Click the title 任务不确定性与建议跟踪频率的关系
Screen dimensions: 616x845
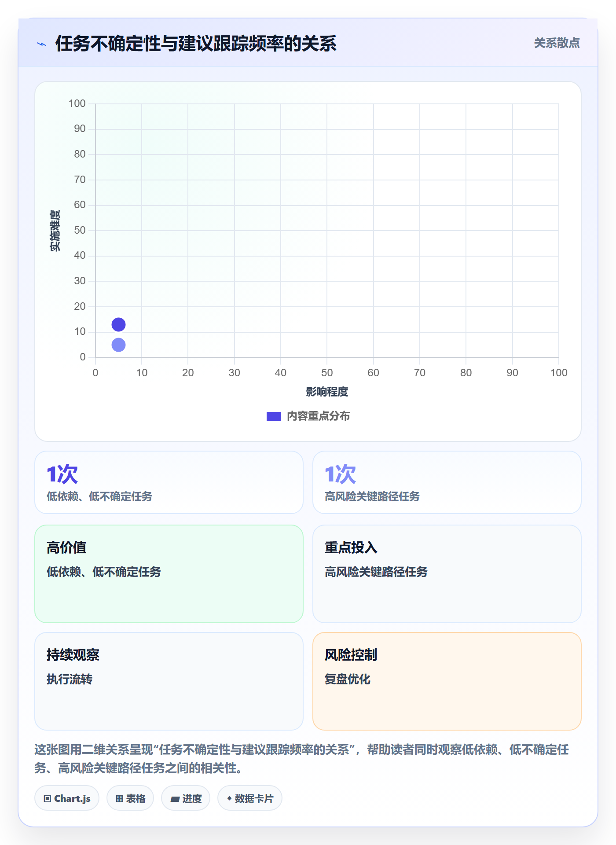click(196, 44)
